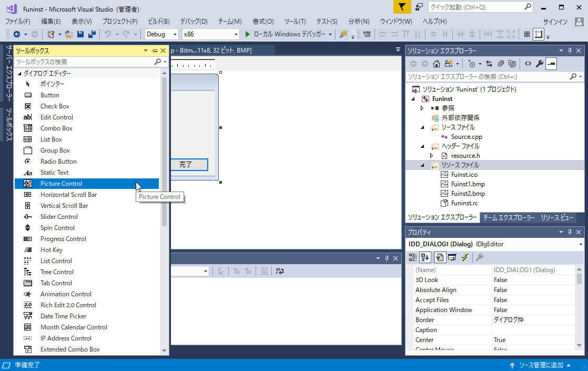Toggle guidelines button in dialog editor toolbar
Image resolution: width=588 pixels, height=371 pixels.
click(539, 34)
